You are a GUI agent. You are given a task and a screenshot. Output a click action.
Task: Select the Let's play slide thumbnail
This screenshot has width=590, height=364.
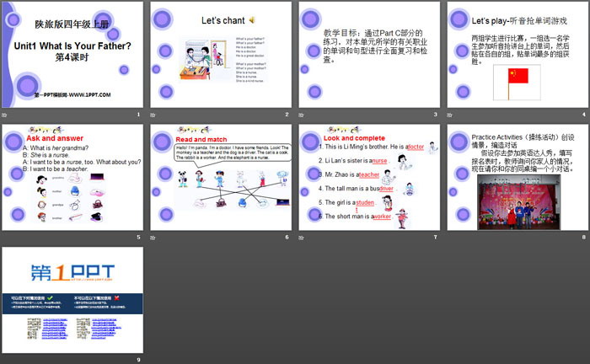(518, 55)
